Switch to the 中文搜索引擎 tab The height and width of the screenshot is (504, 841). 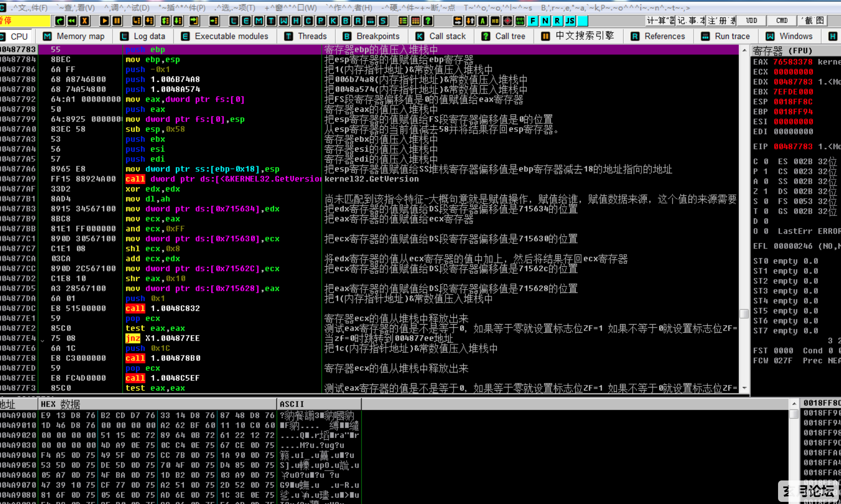click(x=578, y=36)
